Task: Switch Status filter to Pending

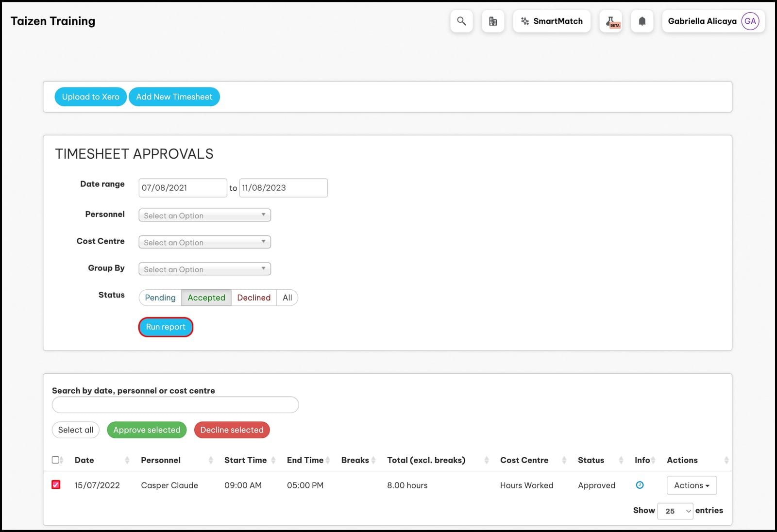Action: click(159, 298)
